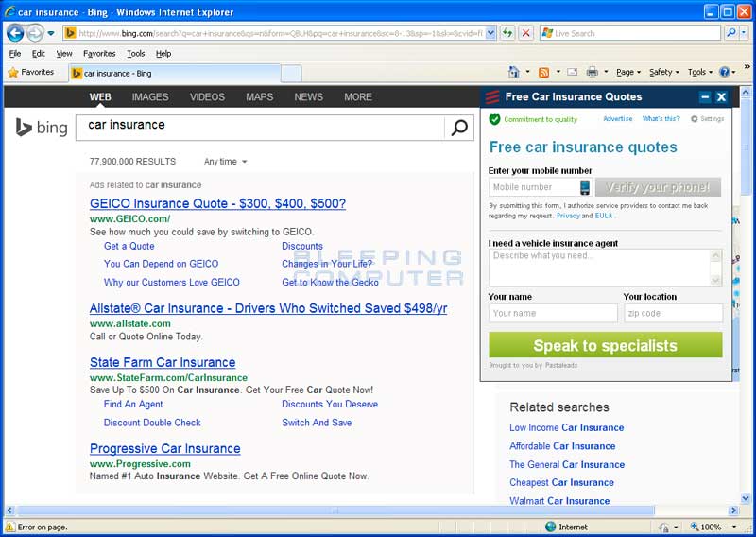This screenshot has height=537, width=756.
Task: Click the Bing logo
Action: coord(42,128)
